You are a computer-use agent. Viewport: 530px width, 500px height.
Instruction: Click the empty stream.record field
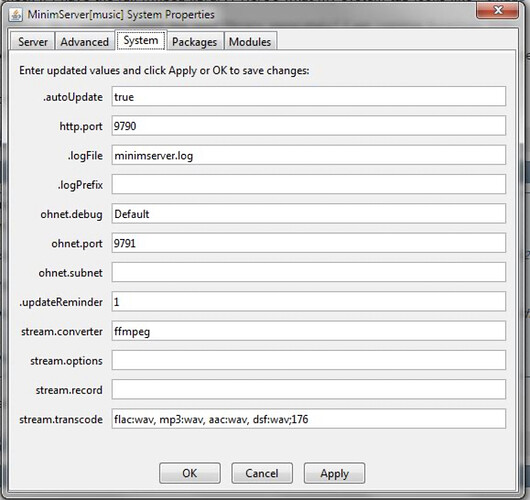(309, 389)
